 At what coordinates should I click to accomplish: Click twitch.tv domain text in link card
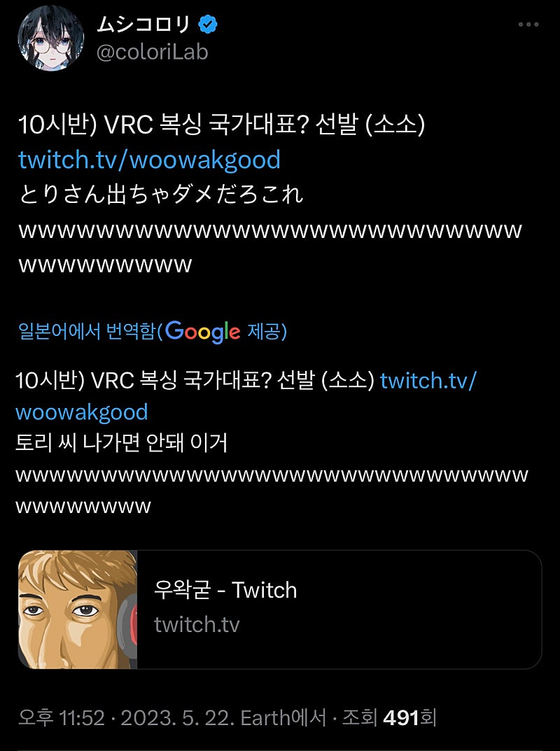197,624
